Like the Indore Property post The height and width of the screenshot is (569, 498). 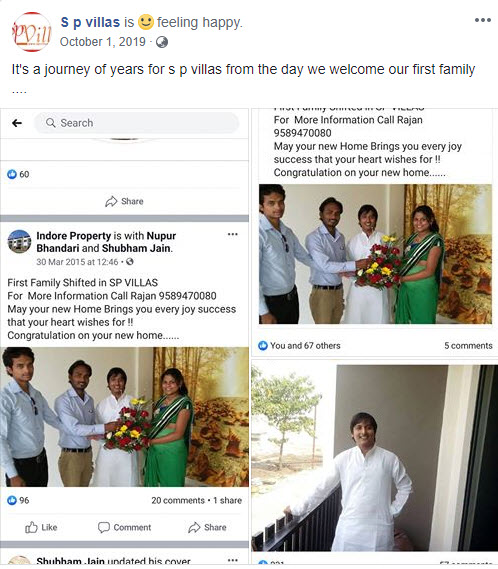tap(41, 527)
